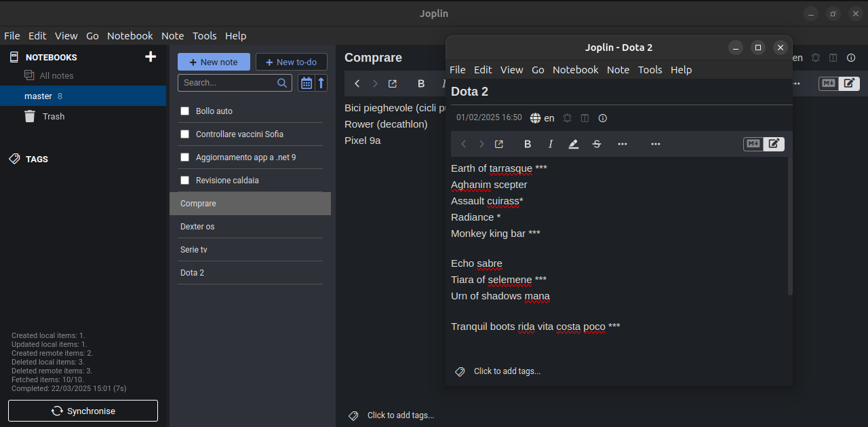This screenshot has width=868, height=427.
Task: Mark Revisione caldaia as done
Action: (x=184, y=180)
